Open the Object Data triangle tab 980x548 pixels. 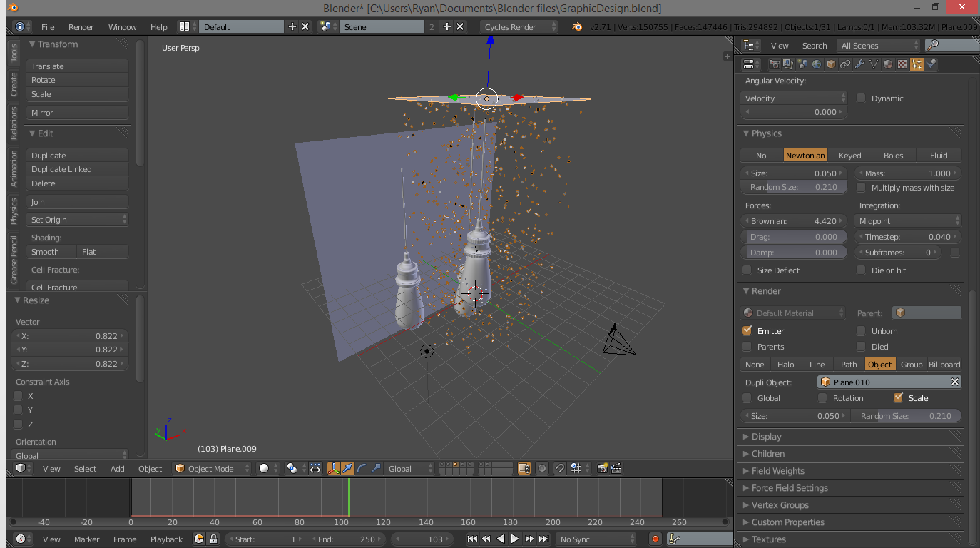click(x=874, y=64)
